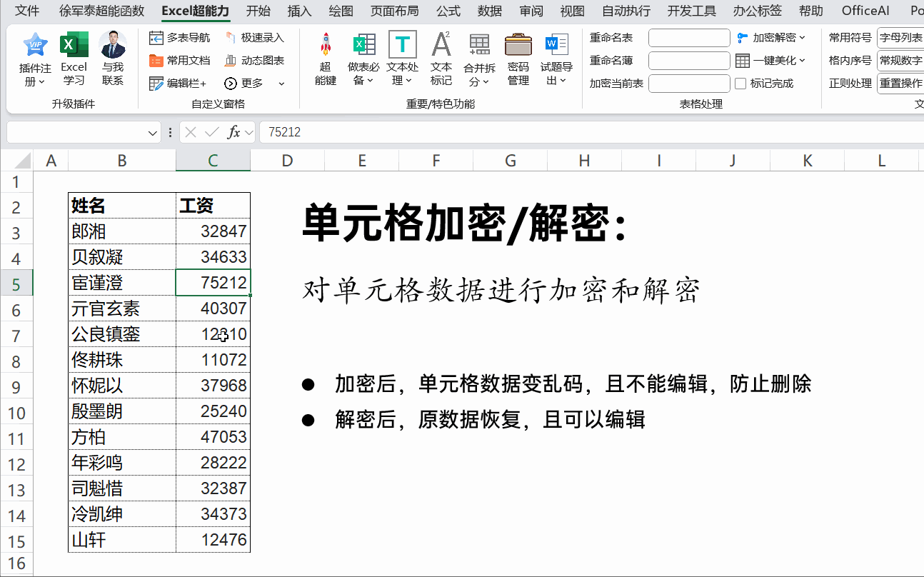Open the 重置操作 combo box

click(900, 84)
